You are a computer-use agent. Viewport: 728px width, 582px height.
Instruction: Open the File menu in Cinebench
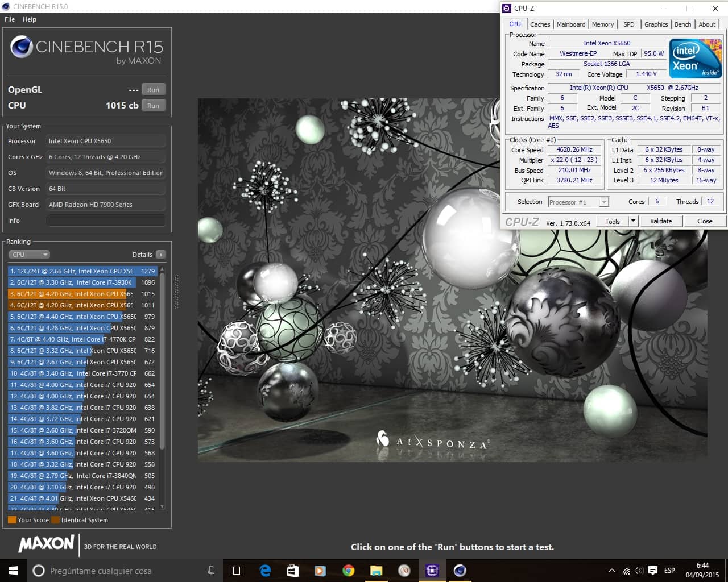tap(10, 19)
